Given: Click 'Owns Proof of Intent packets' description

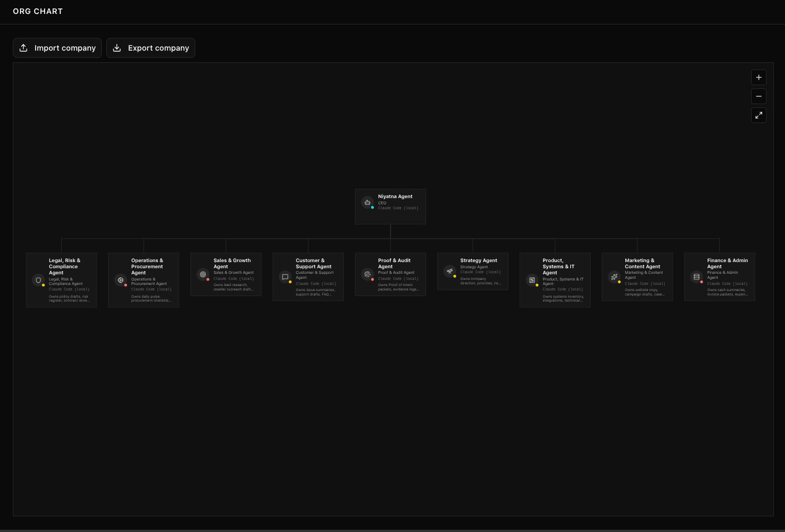Looking at the screenshot, I should click(398, 287).
